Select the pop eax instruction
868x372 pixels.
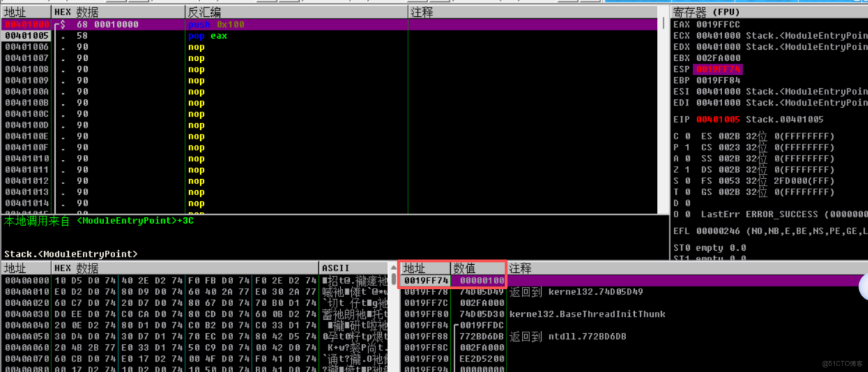tap(207, 36)
